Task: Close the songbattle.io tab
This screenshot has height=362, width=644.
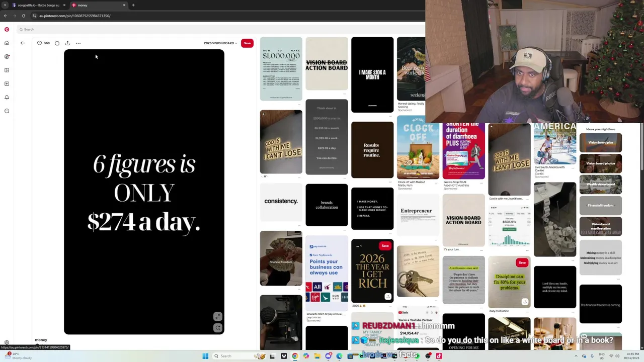Action: click(64, 5)
